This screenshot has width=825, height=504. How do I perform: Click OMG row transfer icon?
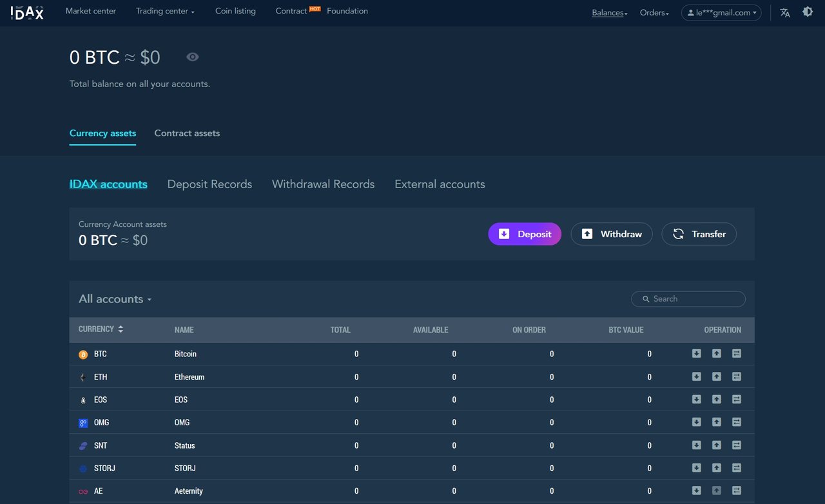(x=737, y=422)
